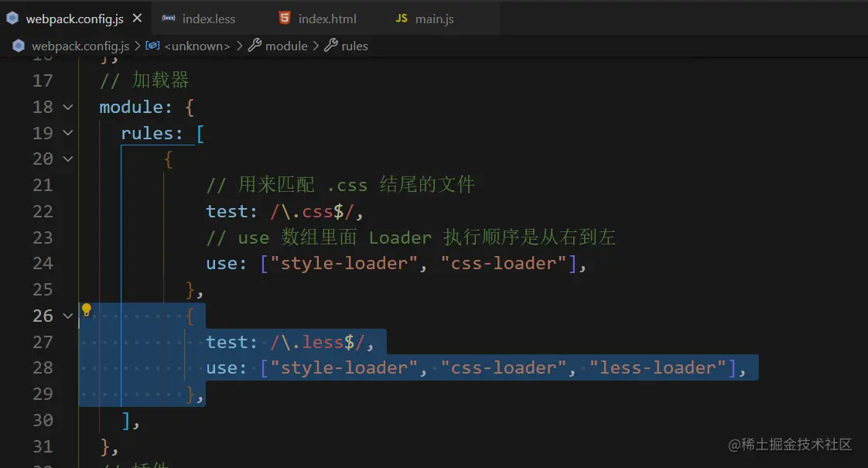Collapse the fold arrow on line 19
Screen dimensions: 868x468
coord(67,133)
